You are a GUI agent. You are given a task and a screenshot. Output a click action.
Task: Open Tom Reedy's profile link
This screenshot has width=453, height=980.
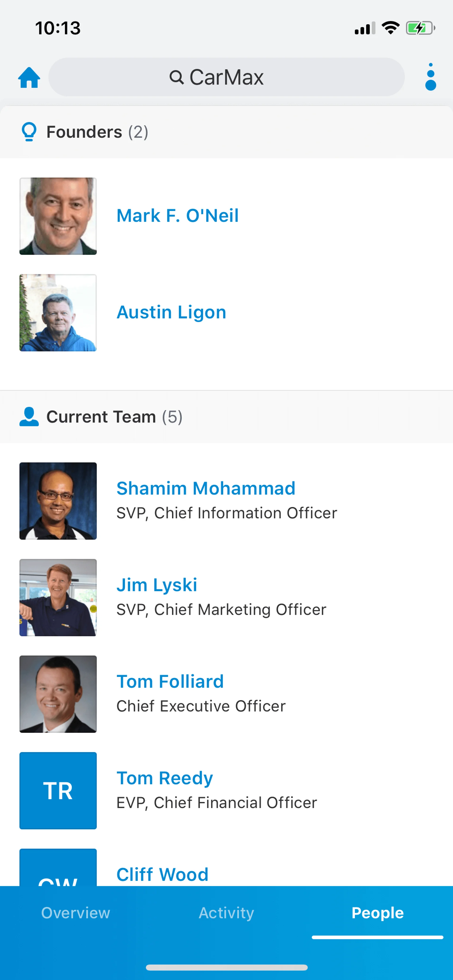tap(164, 778)
